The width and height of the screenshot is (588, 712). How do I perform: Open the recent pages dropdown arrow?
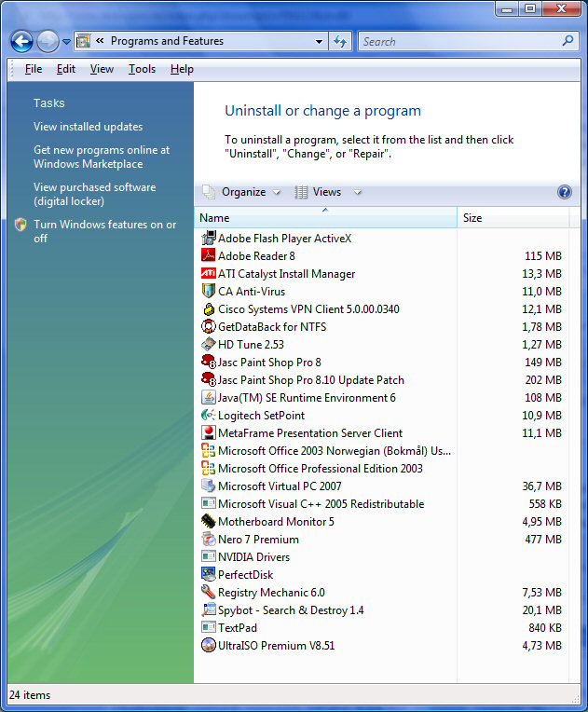click(x=66, y=42)
